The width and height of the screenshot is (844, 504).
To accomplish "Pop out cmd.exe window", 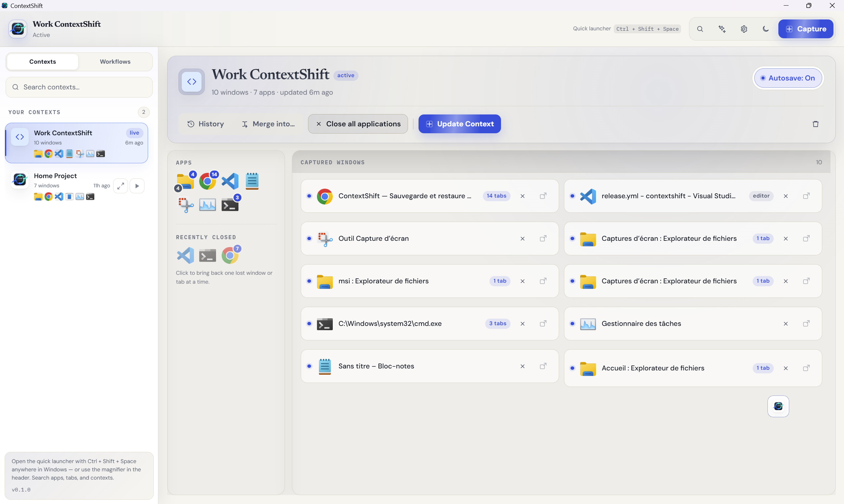I will tap(543, 324).
